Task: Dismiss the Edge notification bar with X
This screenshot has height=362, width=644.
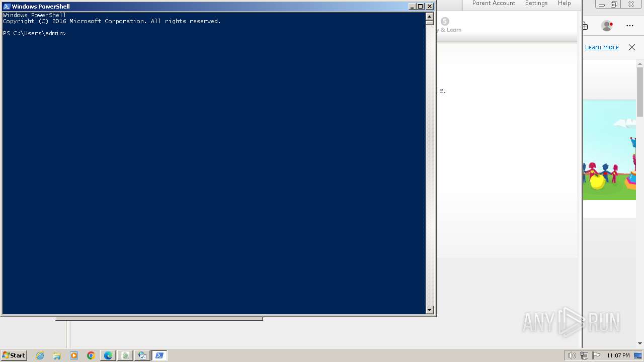Action: (x=632, y=47)
